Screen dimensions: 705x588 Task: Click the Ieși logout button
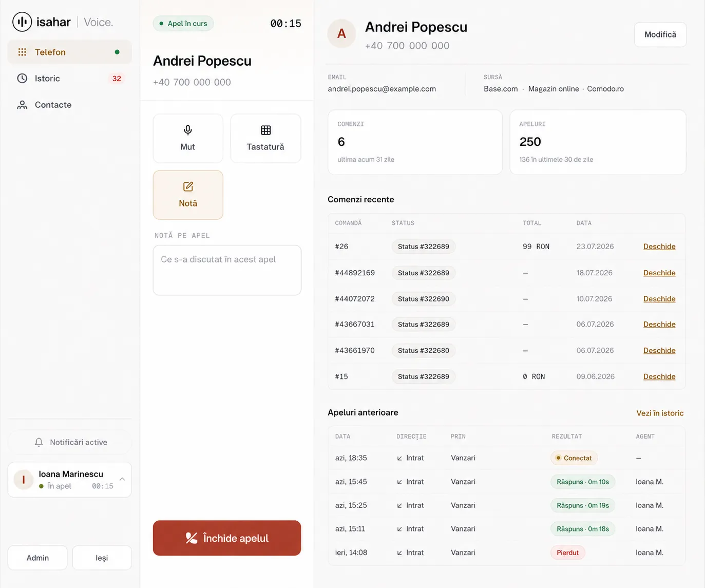point(102,558)
